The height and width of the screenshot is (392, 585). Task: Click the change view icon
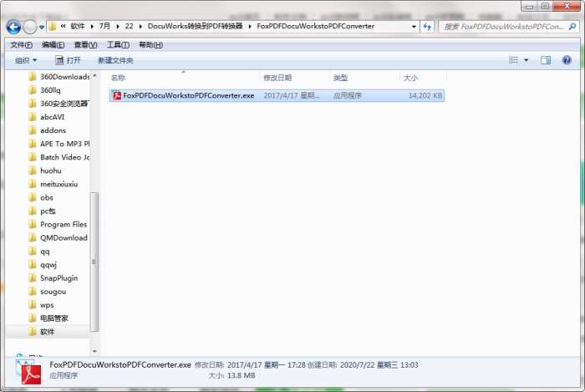(x=514, y=60)
